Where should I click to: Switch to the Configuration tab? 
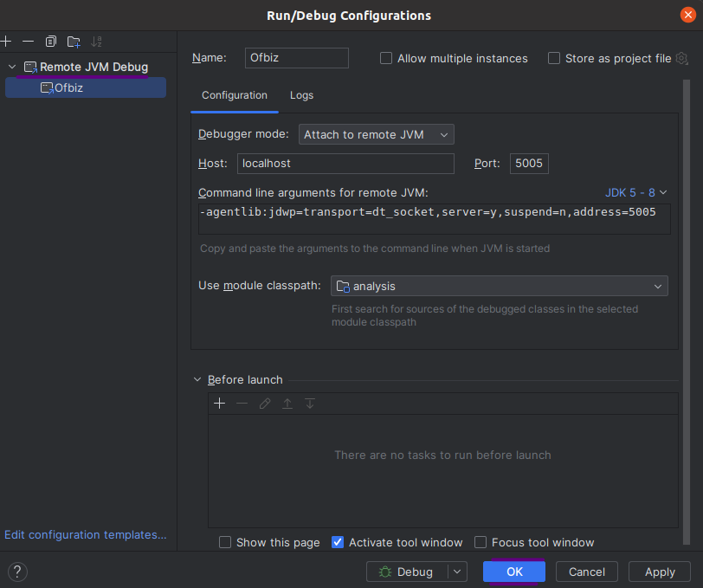pyautogui.click(x=235, y=95)
